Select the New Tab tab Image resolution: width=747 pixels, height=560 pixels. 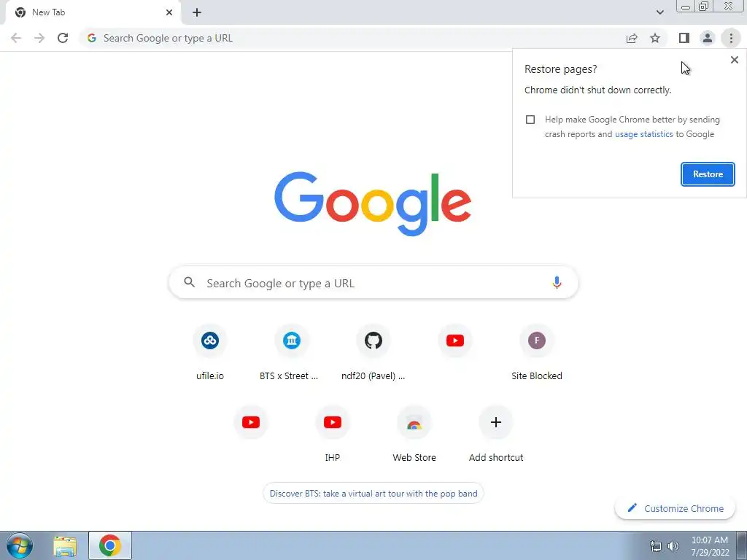coord(93,12)
